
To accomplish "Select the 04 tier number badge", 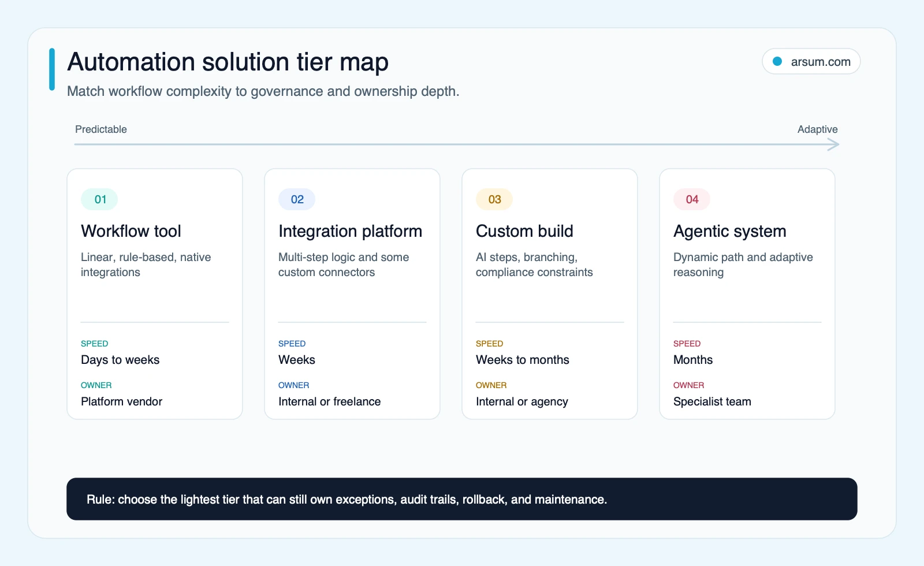I will pyautogui.click(x=692, y=199).
